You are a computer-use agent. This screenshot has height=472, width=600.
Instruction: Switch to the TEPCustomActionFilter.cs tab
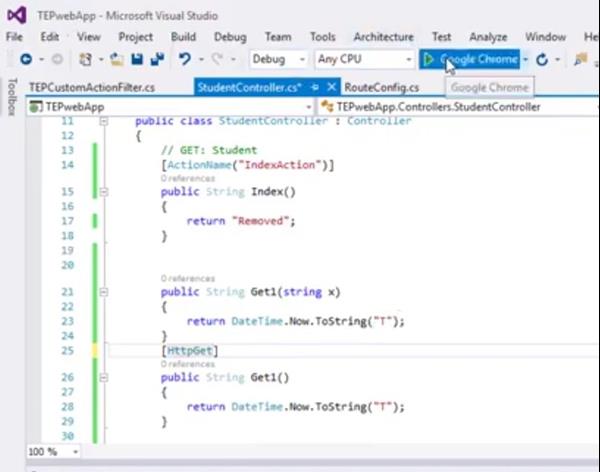pyautogui.click(x=91, y=88)
